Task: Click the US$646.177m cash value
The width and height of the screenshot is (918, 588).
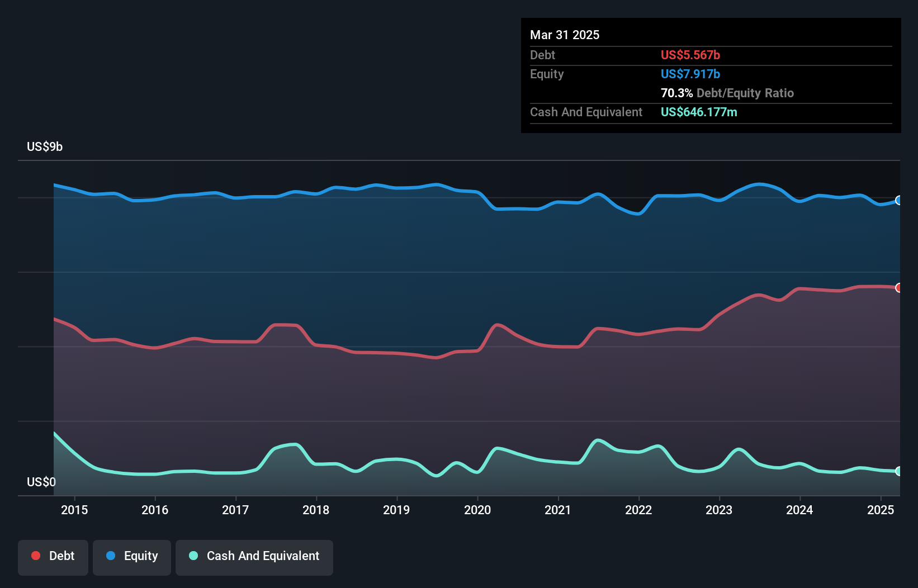Action: 699,112
